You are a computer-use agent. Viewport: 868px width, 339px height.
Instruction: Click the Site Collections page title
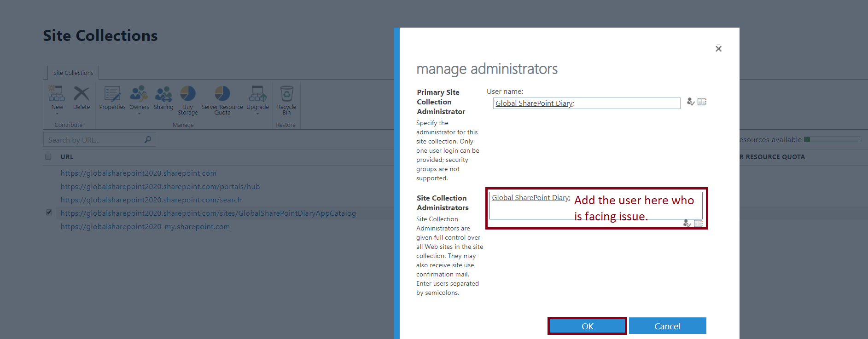100,35
